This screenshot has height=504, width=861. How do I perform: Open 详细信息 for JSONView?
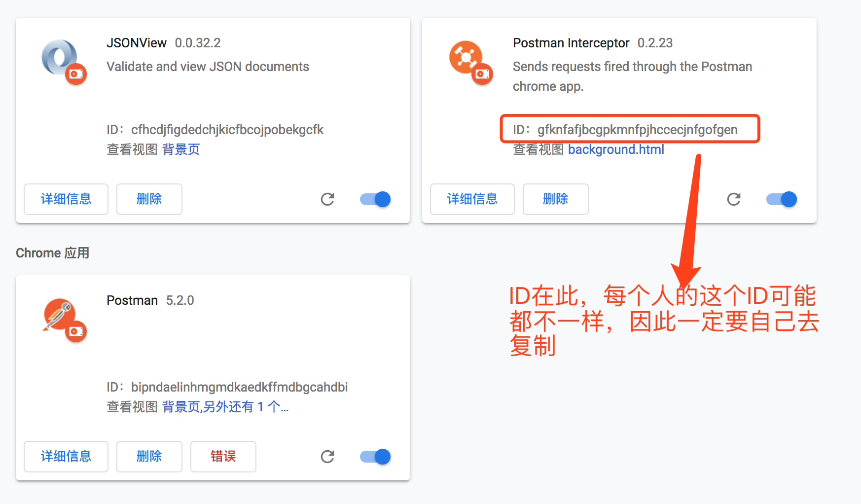(x=66, y=199)
